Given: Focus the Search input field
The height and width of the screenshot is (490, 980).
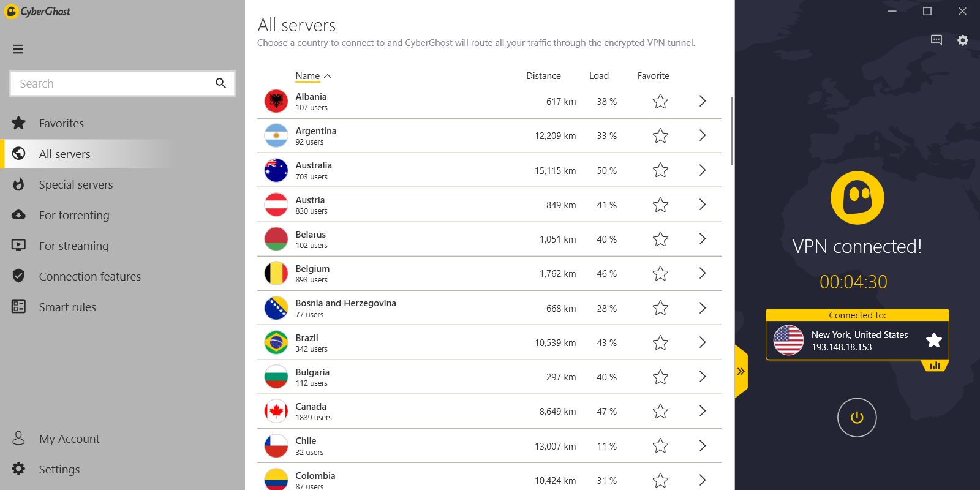Looking at the screenshot, I should [113, 83].
